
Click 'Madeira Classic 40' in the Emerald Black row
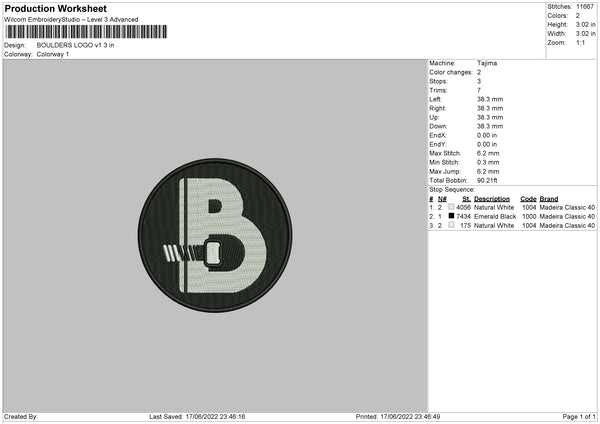(x=567, y=217)
